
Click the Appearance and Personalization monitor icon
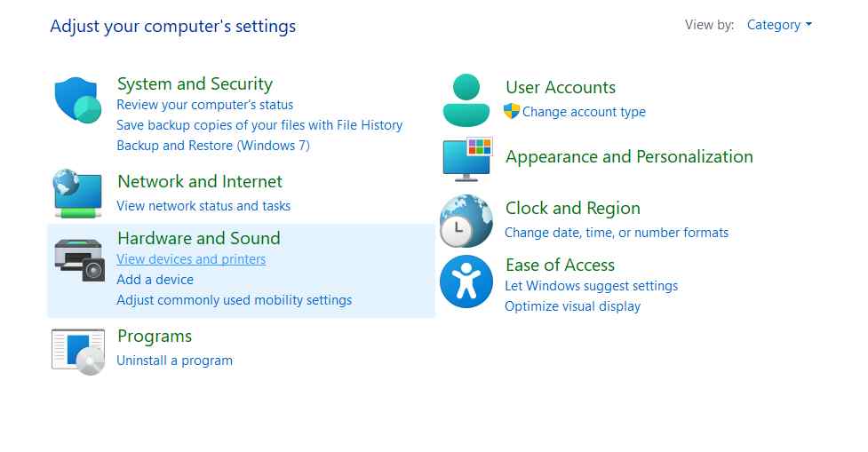point(467,159)
